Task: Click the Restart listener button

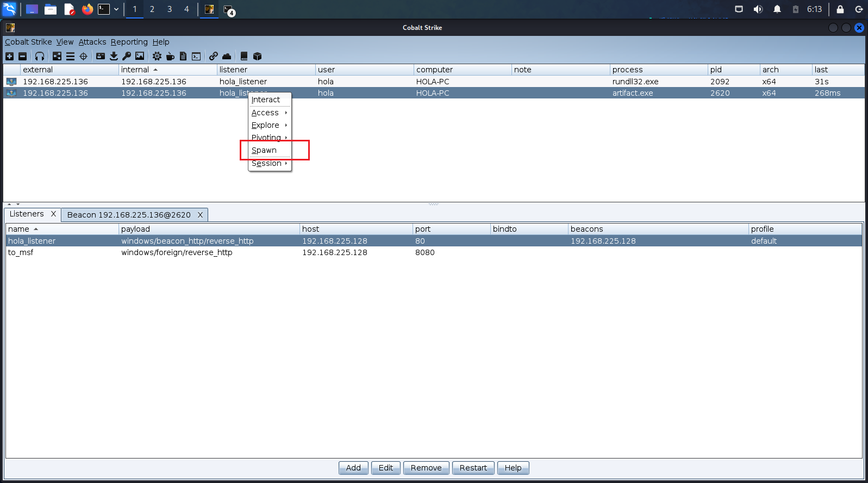Action: (473, 468)
